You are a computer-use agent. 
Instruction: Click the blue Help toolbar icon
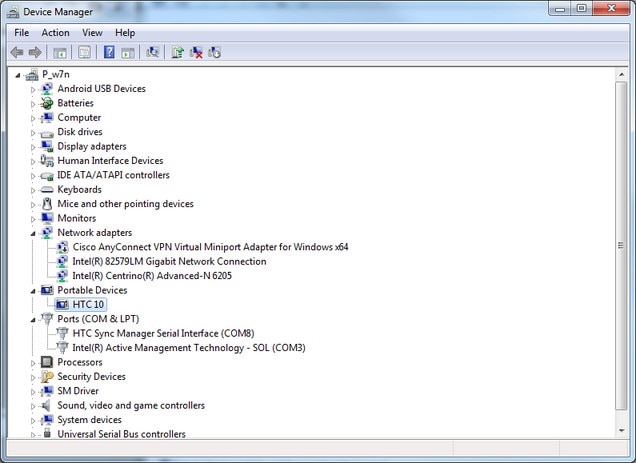109,52
